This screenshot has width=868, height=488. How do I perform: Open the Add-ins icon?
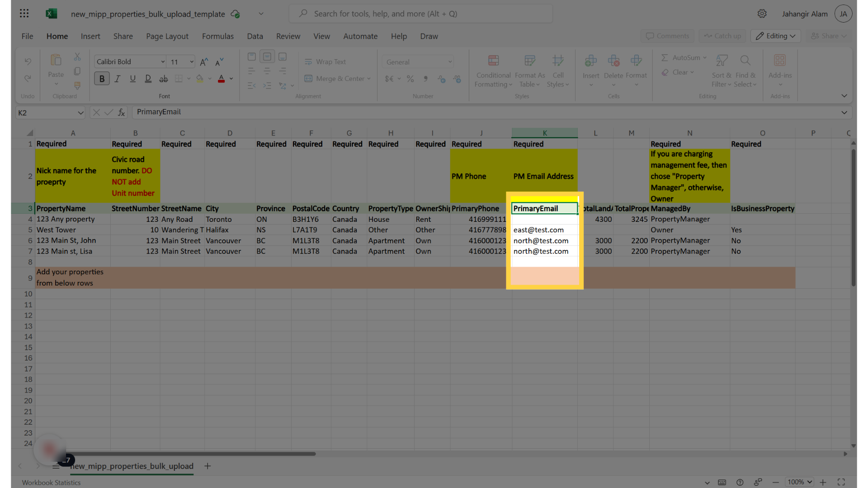[780, 61]
